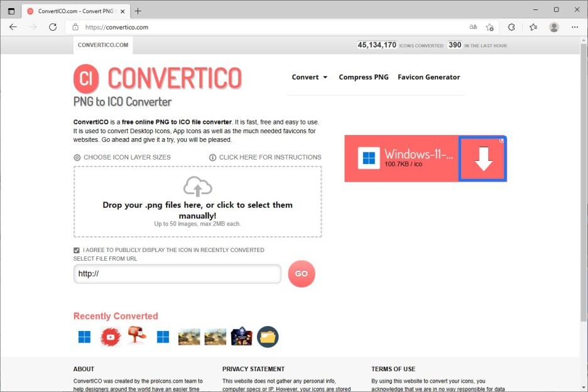Click the browser back arrow
This screenshot has width=588, height=392.
13,27
